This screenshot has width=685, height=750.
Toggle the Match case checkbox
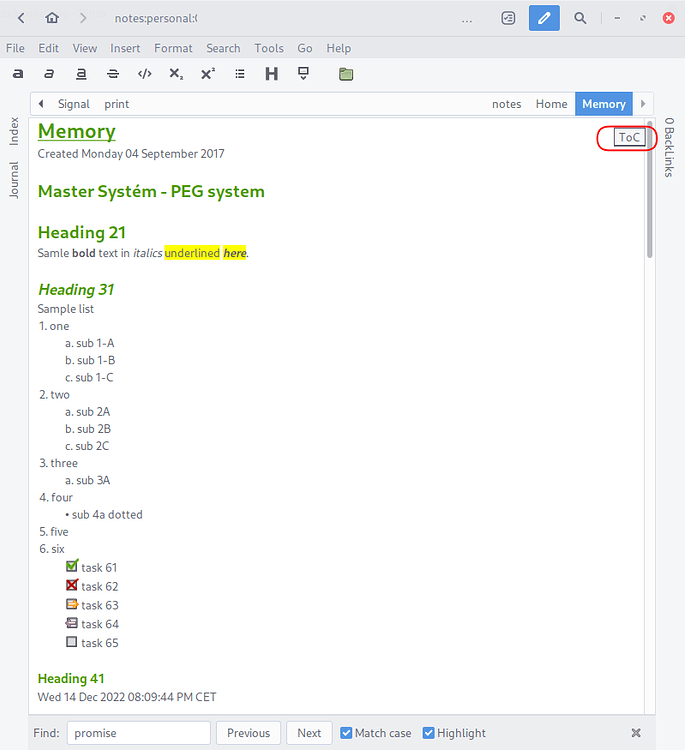pyautogui.click(x=346, y=733)
